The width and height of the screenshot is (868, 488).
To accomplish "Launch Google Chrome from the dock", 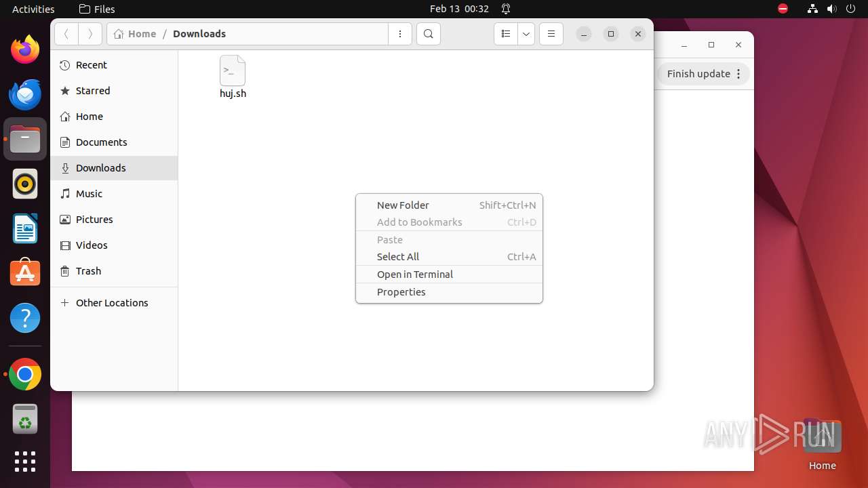I will tap(25, 375).
